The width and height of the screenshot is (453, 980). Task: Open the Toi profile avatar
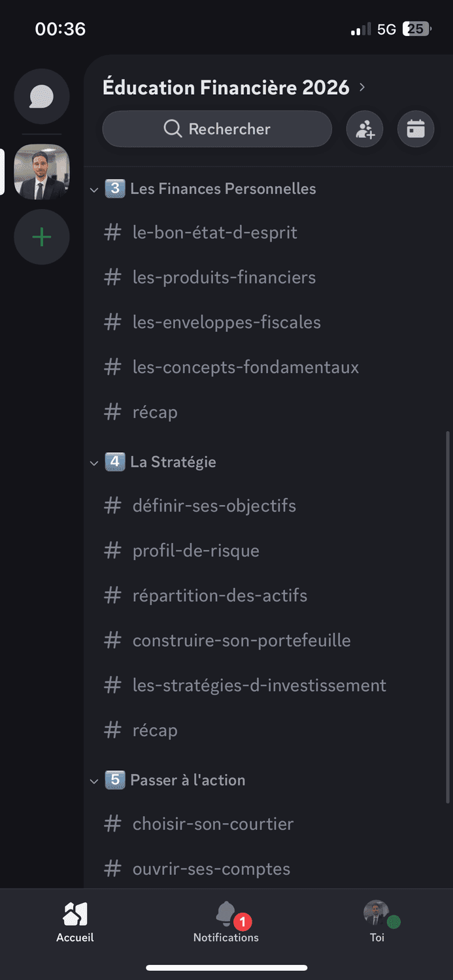[x=377, y=913]
